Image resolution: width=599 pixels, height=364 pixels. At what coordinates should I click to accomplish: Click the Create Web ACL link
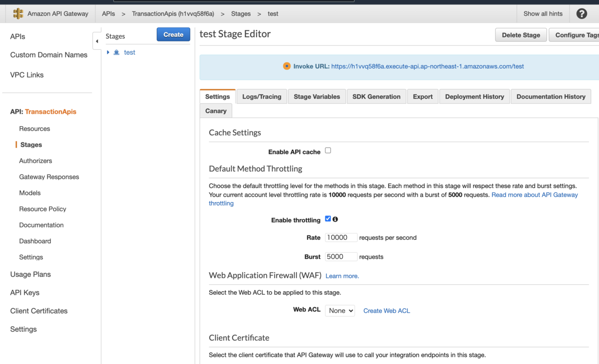(386, 311)
